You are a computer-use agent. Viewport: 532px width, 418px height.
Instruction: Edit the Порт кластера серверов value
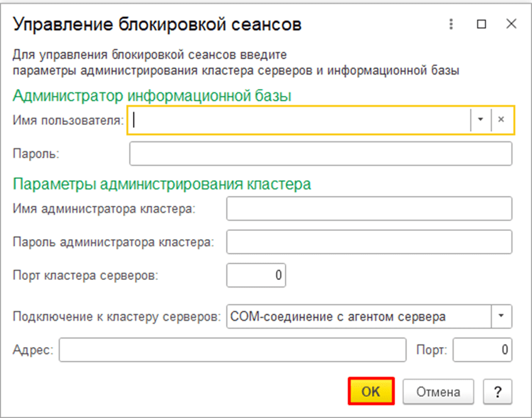pos(256,275)
